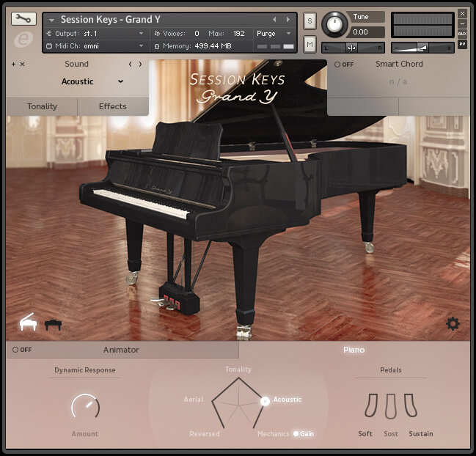Load next instrument with right header arrow
476x456 pixels.
pos(288,19)
